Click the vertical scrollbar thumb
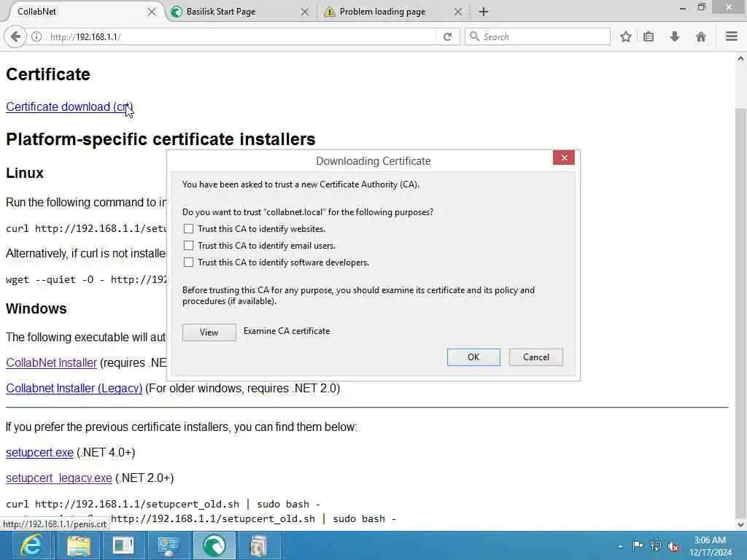The image size is (747, 560). point(740,314)
